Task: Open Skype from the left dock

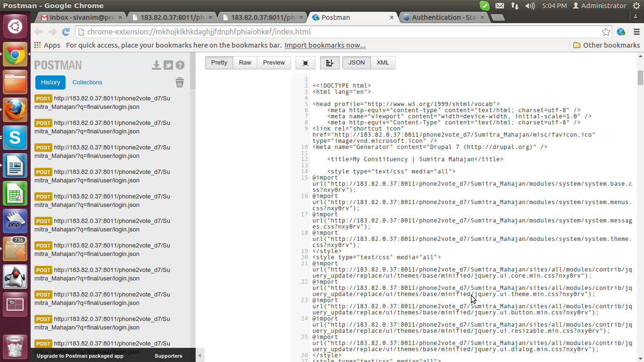Action: [x=15, y=138]
